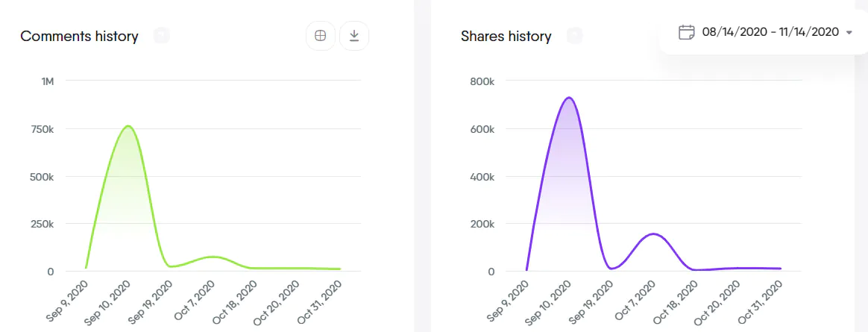
Task: Click Oct 18, 2020 under comments chart
Action: coord(236,303)
